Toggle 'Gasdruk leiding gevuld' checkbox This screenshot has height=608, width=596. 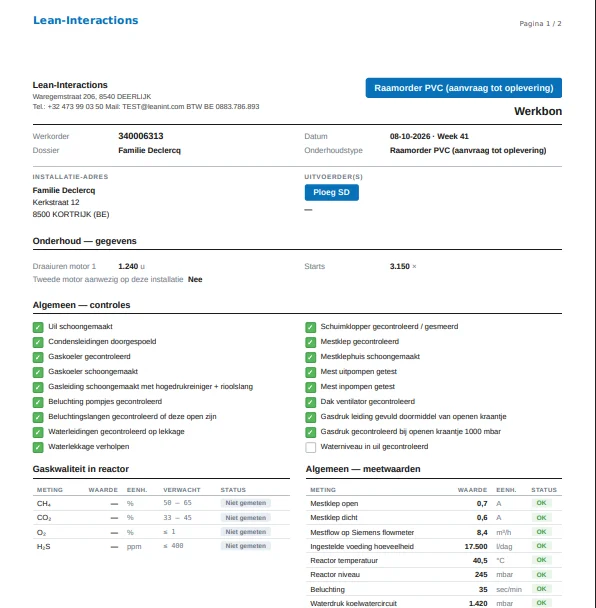pyautogui.click(x=311, y=417)
